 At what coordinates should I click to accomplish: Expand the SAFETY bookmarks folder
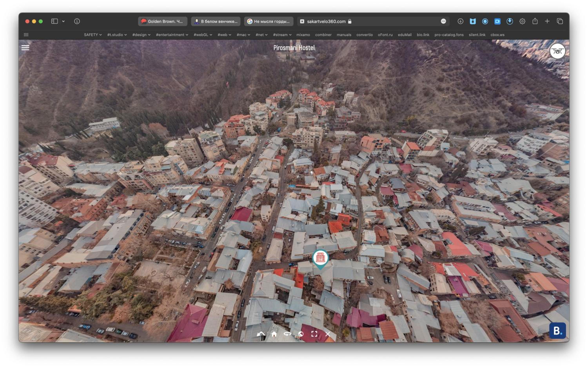(93, 35)
